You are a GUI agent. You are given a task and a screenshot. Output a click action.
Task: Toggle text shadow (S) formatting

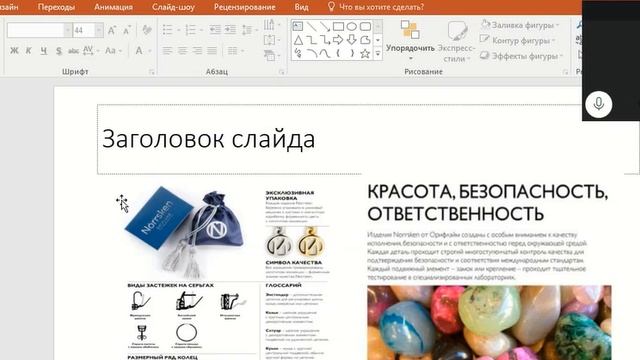coord(59,51)
